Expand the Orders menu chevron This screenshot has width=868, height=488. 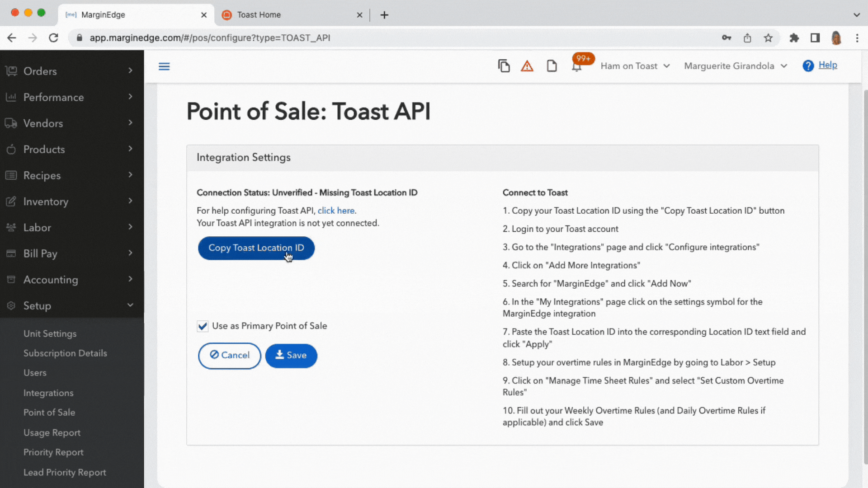coord(130,70)
